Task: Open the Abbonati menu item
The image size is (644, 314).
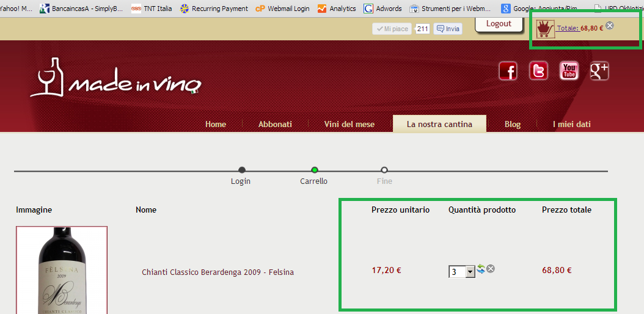Action: (x=275, y=124)
